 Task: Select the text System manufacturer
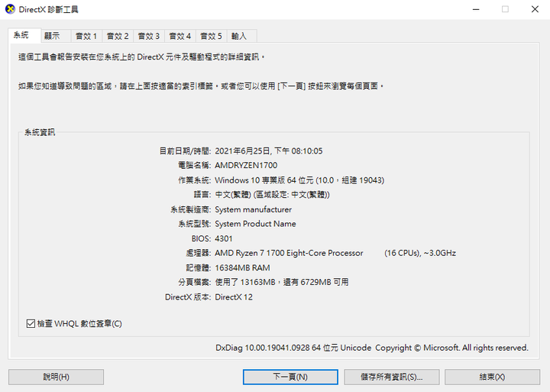tap(253, 209)
